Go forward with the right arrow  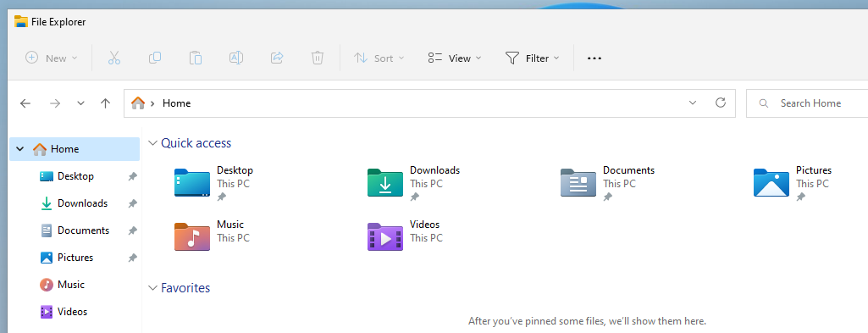pos(55,103)
